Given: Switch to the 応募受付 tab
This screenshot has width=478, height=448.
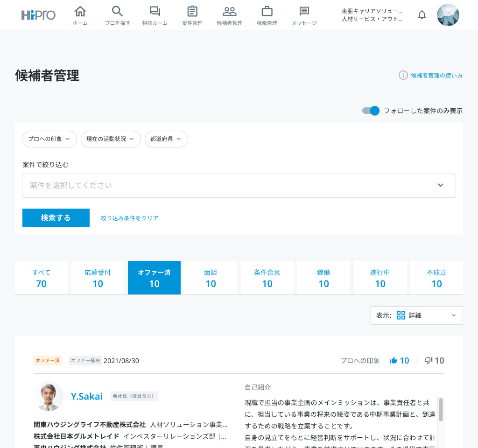Looking at the screenshot, I should coord(98,278).
